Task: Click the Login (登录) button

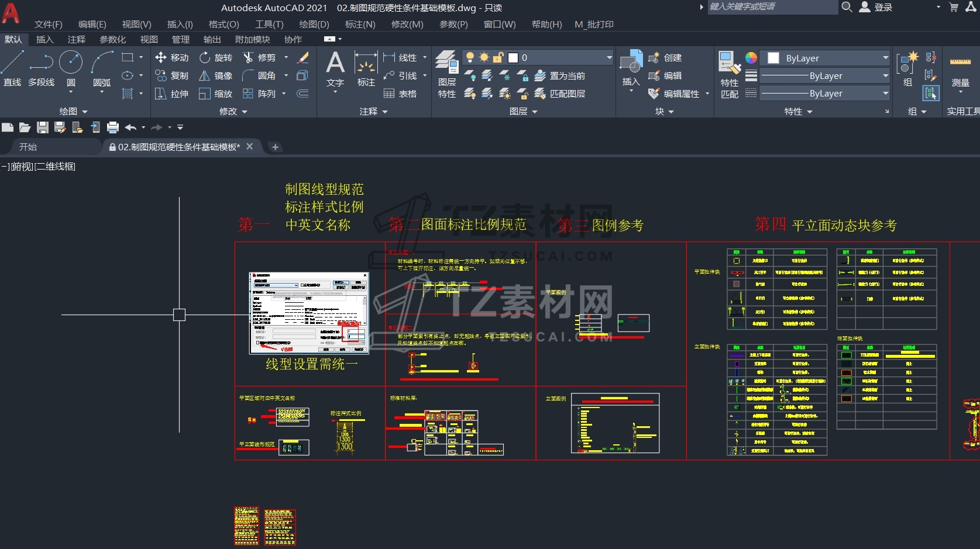Action: [x=876, y=7]
